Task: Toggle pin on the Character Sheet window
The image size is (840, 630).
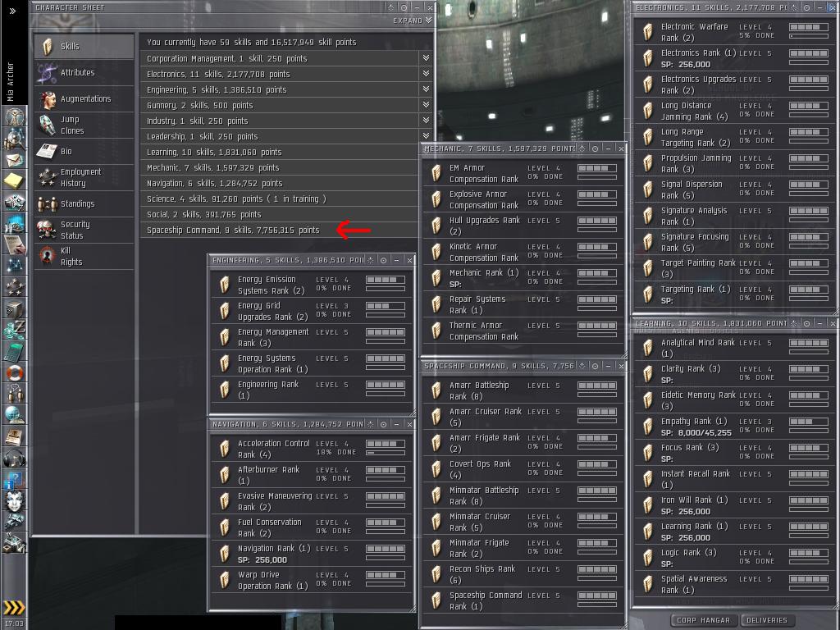Action: point(404,7)
